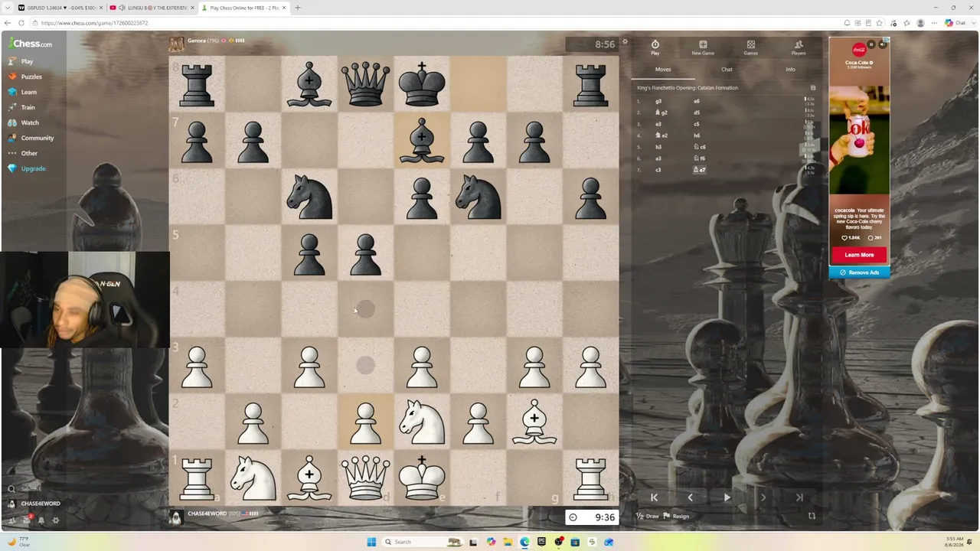Open the Other menu in sidebar
Viewport: 980px width, 551px height.
22,153
